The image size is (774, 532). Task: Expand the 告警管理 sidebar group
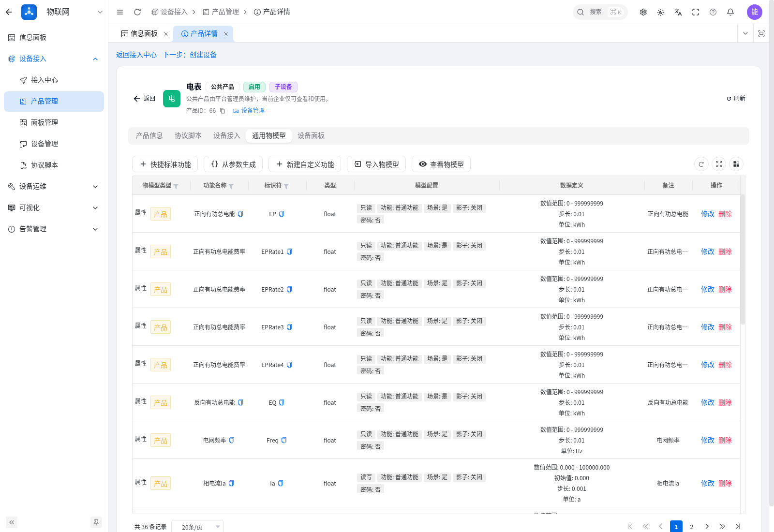pyautogui.click(x=54, y=229)
